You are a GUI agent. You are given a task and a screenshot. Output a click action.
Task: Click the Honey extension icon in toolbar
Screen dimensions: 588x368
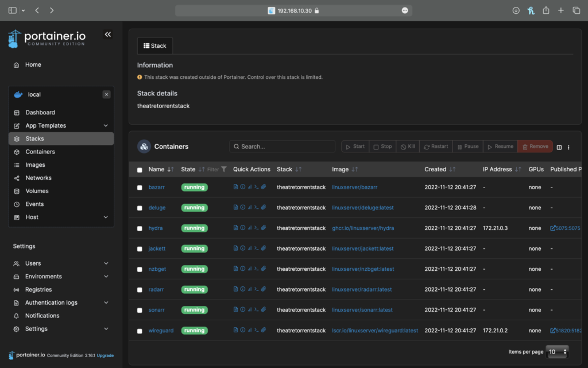[531, 10]
